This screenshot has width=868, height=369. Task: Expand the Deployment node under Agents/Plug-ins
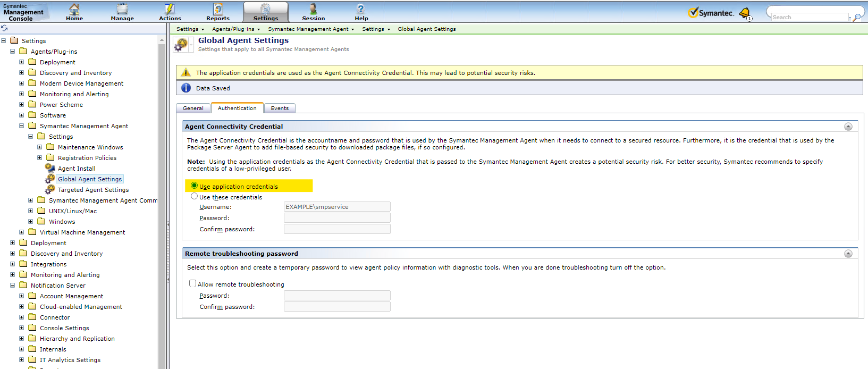coord(22,62)
